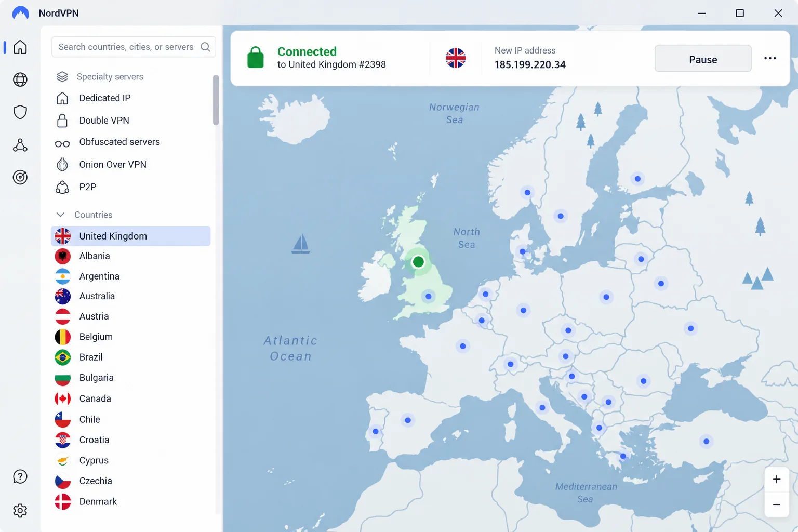Connect to Brazil
The width and height of the screenshot is (798, 532).
(131, 357)
